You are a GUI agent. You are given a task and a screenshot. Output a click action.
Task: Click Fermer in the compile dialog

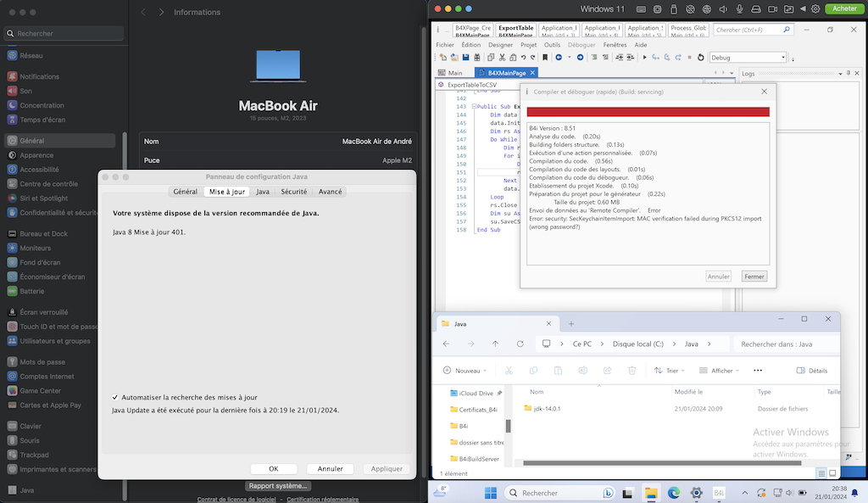coord(754,277)
